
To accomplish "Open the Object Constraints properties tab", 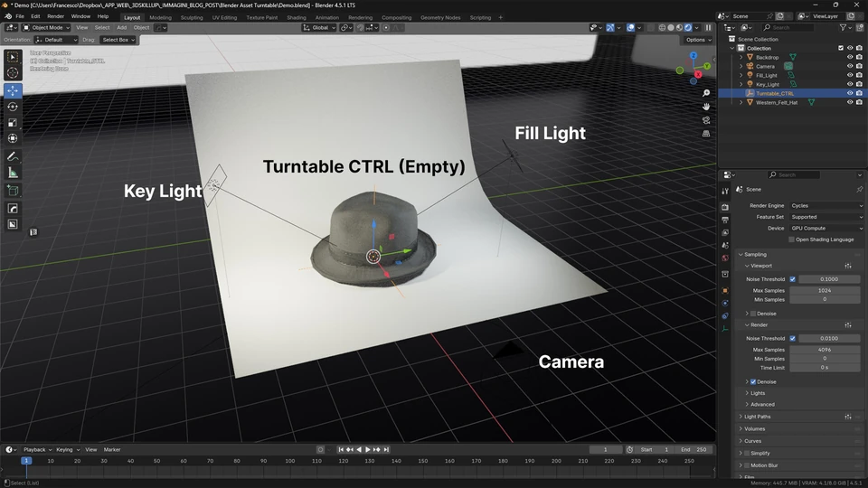I will tap(725, 316).
